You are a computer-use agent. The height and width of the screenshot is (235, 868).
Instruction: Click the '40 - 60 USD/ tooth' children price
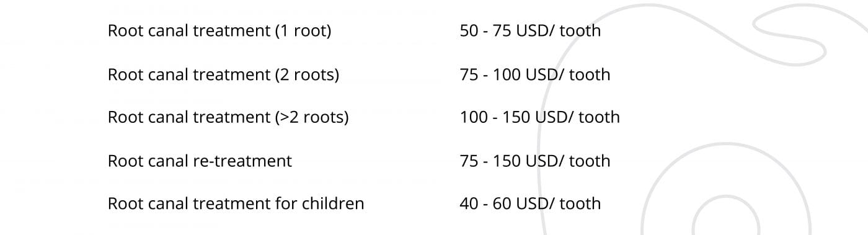530,203
